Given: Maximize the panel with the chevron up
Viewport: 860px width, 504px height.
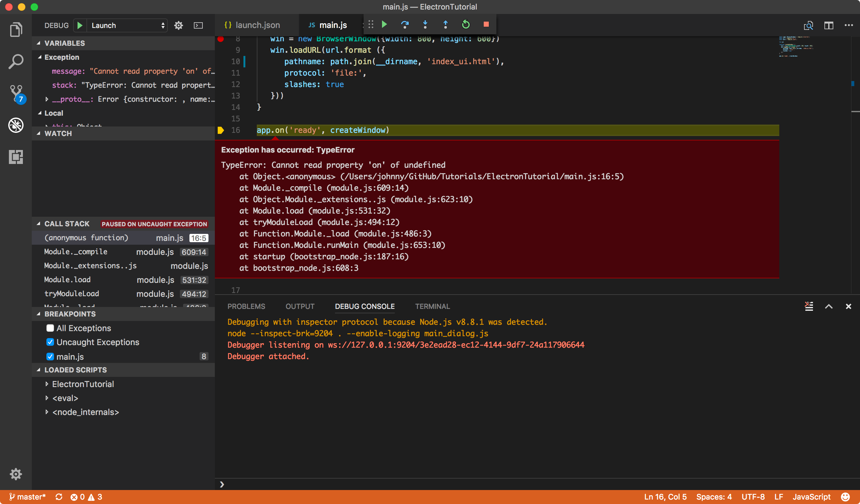Looking at the screenshot, I should pos(829,306).
